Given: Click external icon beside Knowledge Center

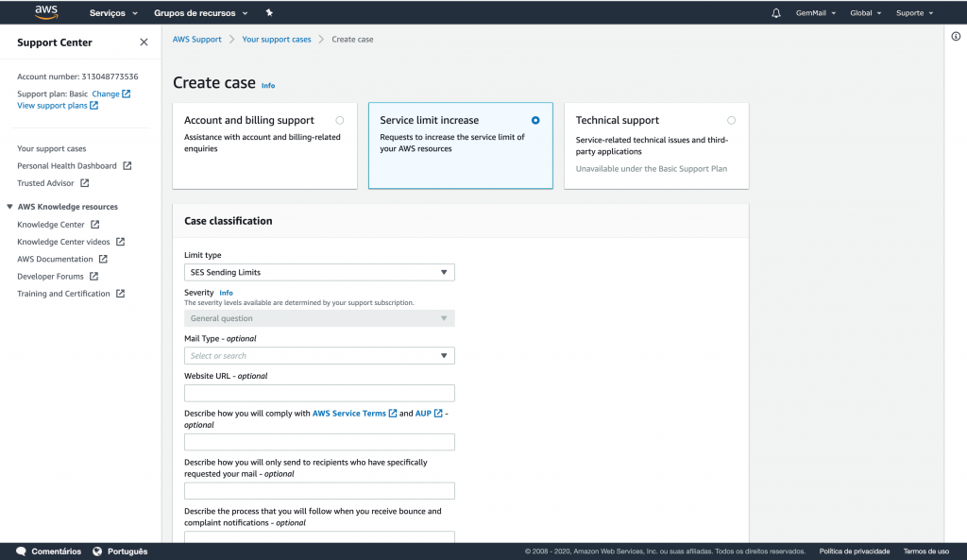Looking at the screenshot, I should (x=95, y=225).
